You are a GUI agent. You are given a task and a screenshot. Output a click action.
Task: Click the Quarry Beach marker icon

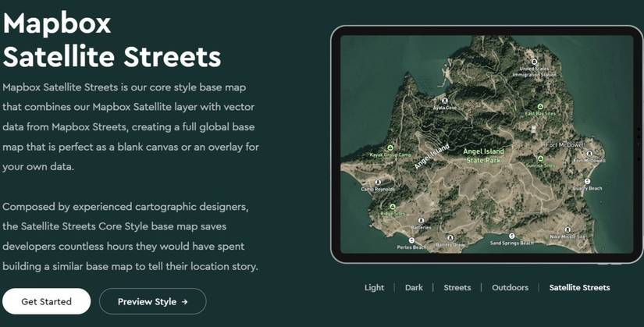[587, 181]
